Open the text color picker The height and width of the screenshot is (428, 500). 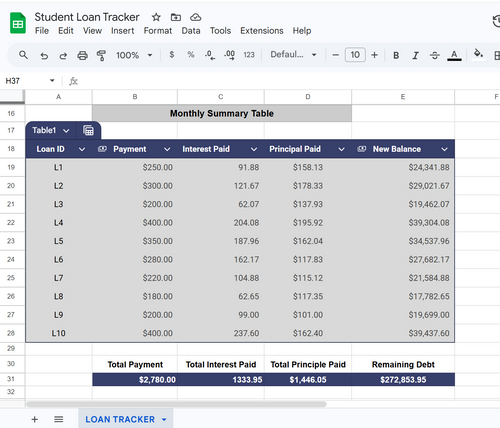point(454,55)
